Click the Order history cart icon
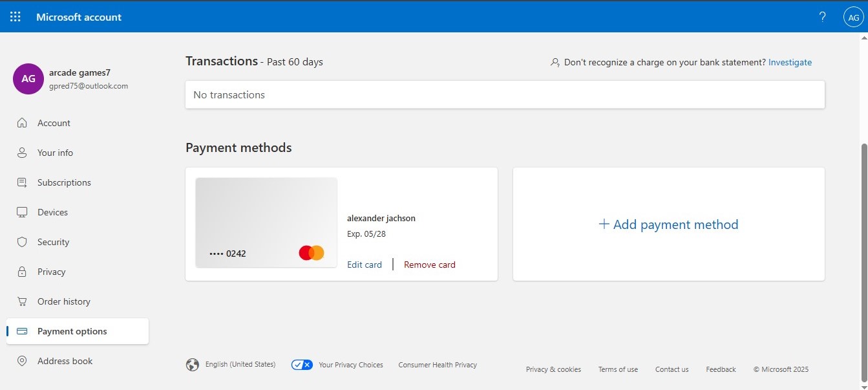Image resolution: width=868 pixels, height=390 pixels. tap(22, 301)
